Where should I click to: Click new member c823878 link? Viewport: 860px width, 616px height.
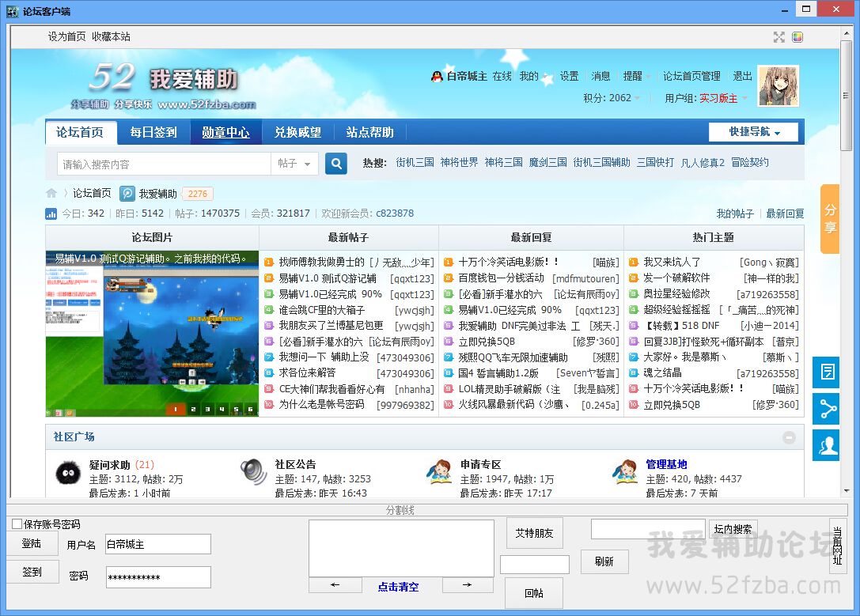tap(394, 214)
